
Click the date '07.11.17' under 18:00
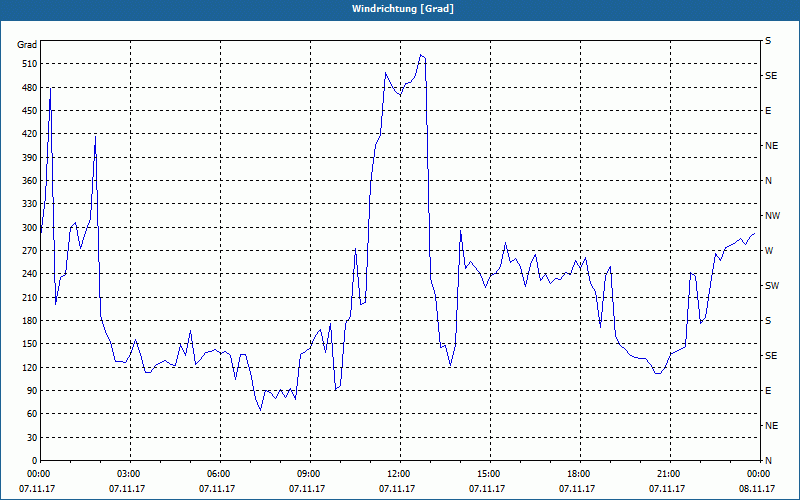tap(577, 489)
